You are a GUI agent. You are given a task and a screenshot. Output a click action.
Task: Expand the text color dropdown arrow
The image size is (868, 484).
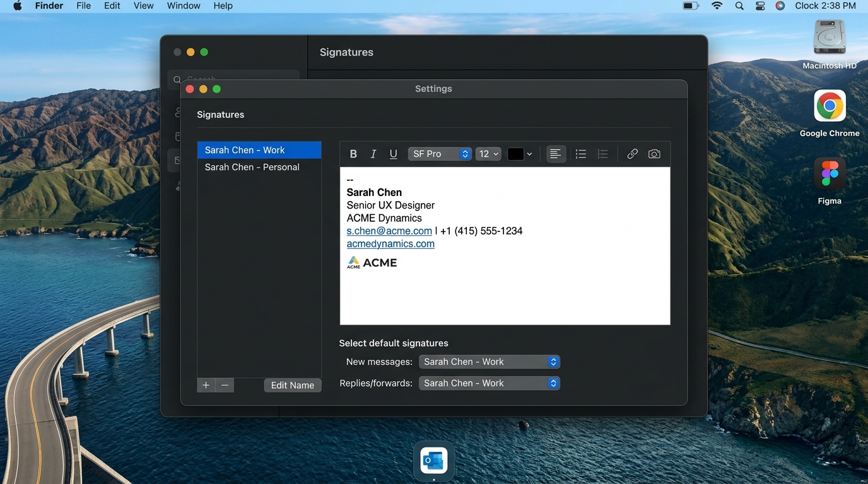click(529, 154)
